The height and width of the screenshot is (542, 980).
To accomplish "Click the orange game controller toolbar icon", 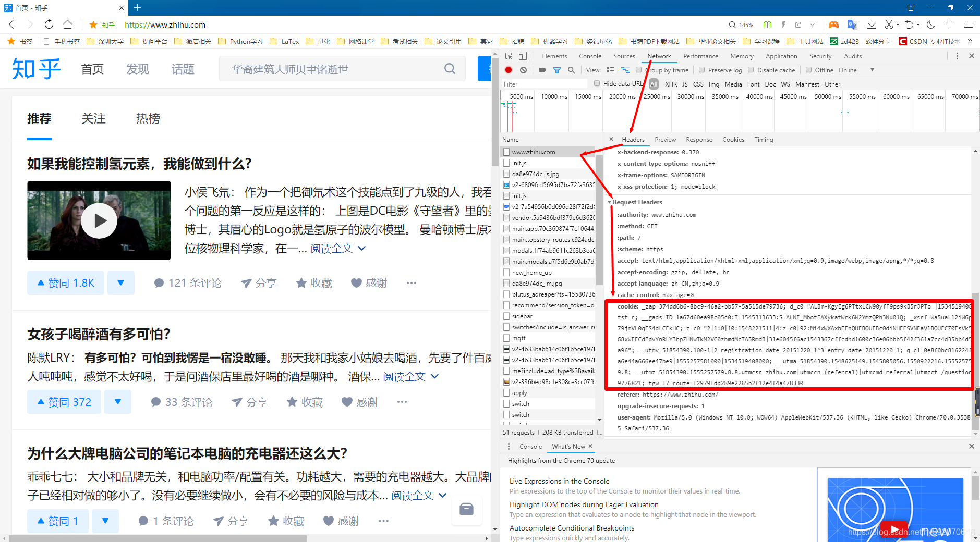I will point(834,24).
